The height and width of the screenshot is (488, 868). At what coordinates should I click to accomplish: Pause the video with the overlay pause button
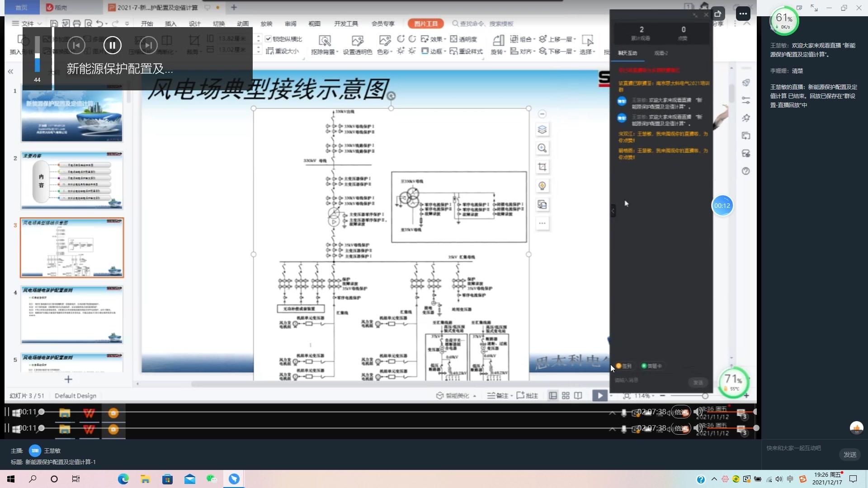coord(112,45)
